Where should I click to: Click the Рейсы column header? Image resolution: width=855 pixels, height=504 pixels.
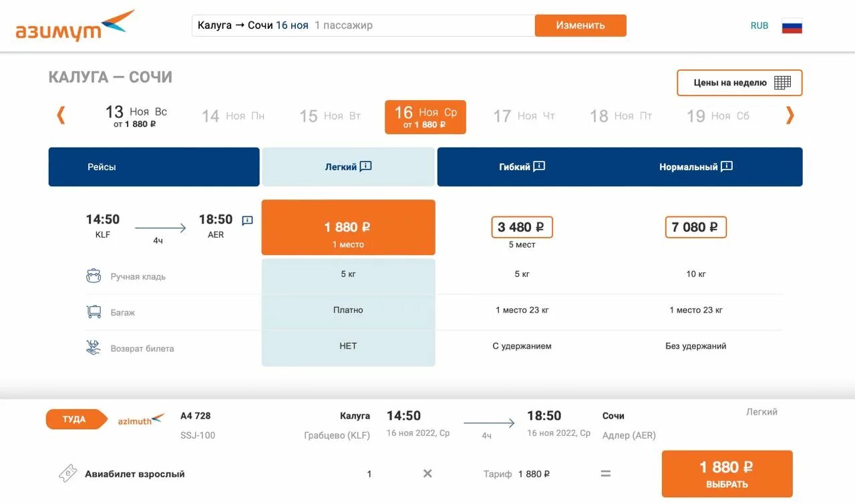[154, 167]
